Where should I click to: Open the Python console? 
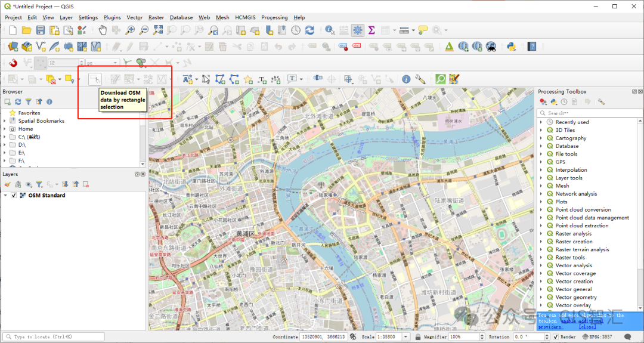(x=511, y=46)
